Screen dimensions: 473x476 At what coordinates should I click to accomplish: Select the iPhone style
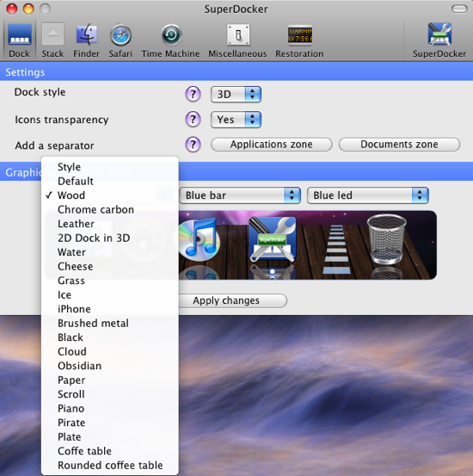(110, 309)
